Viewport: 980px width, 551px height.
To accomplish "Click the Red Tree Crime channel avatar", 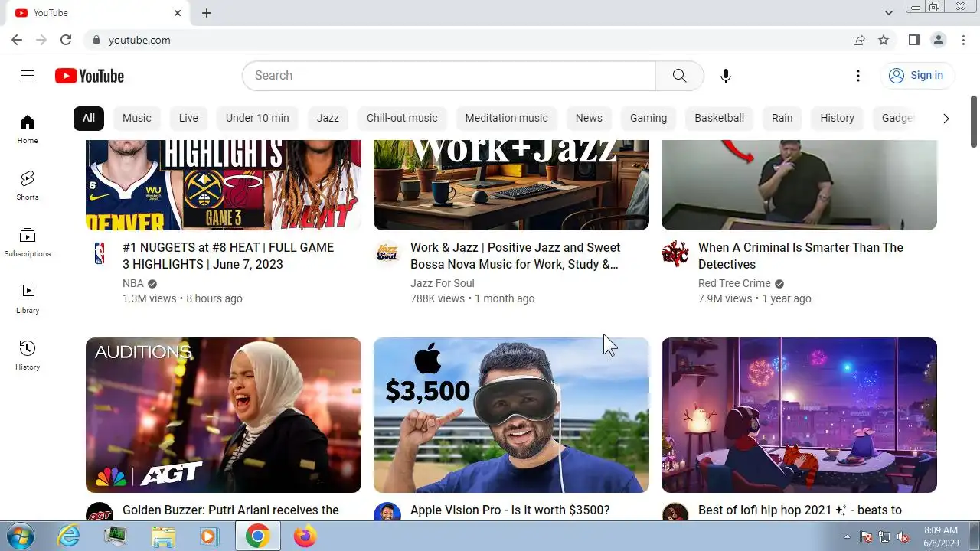I will (675, 253).
